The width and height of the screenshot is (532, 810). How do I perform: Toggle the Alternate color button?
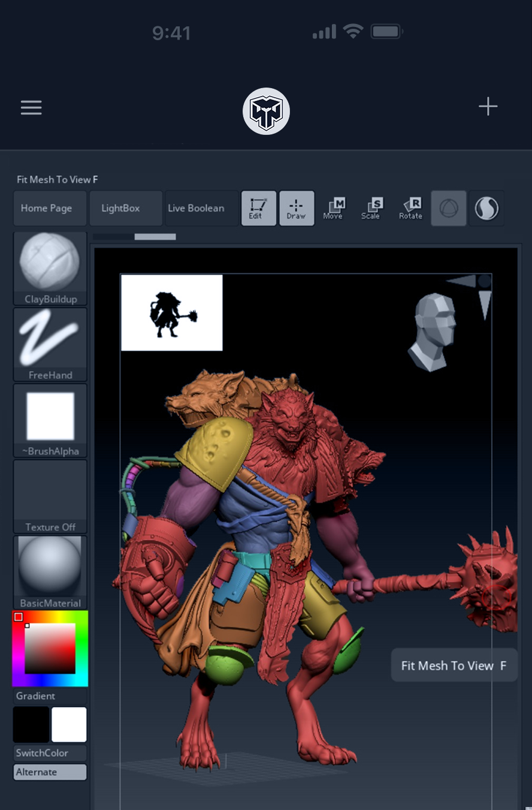pyautogui.click(x=50, y=772)
